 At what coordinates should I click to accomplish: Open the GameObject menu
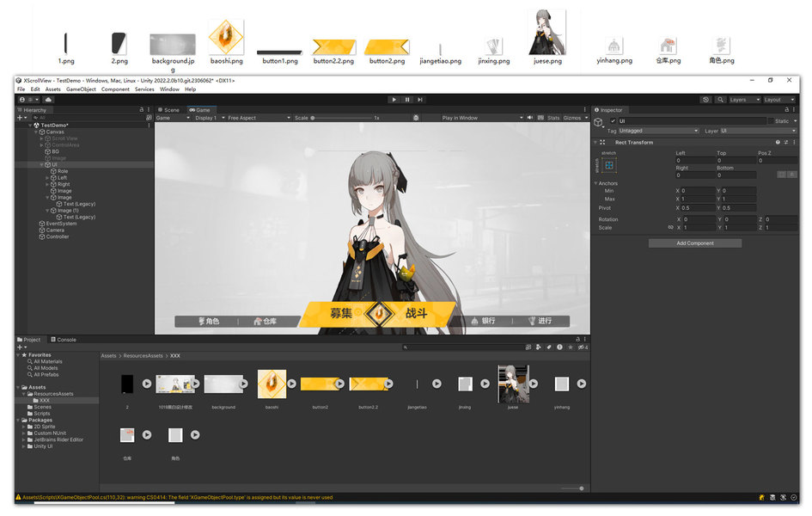click(x=81, y=89)
